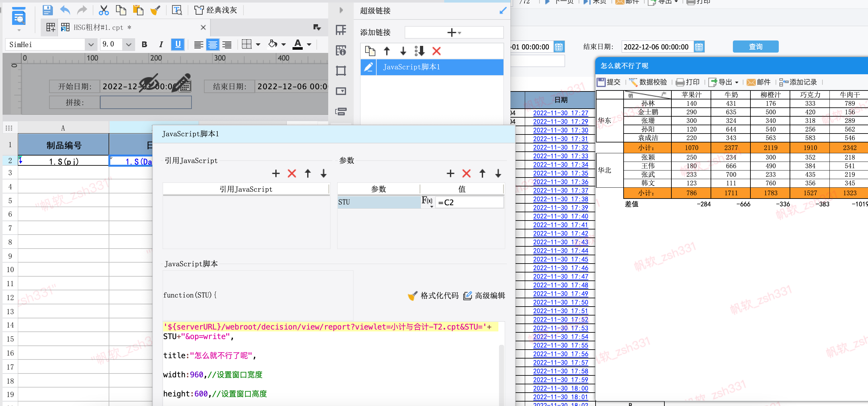Delete the selected hyperlink entry
Screen dimensions: 868x406
tap(436, 51)
